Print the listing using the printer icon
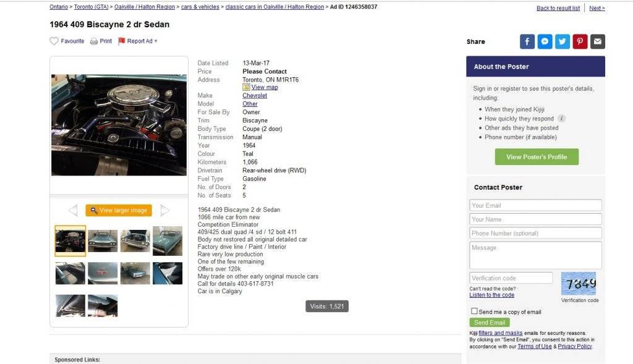633x364 pixels. pos(94,41)
